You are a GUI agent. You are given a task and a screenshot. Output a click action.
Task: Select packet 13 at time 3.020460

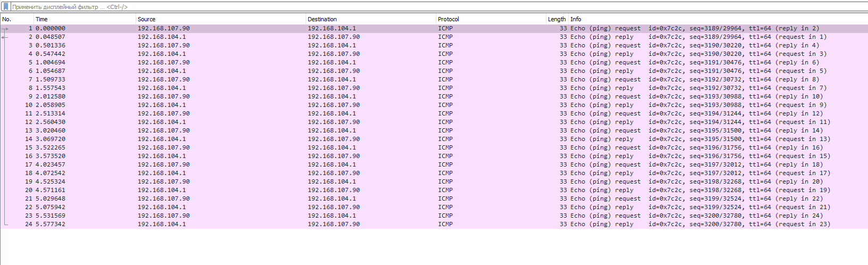434,131
